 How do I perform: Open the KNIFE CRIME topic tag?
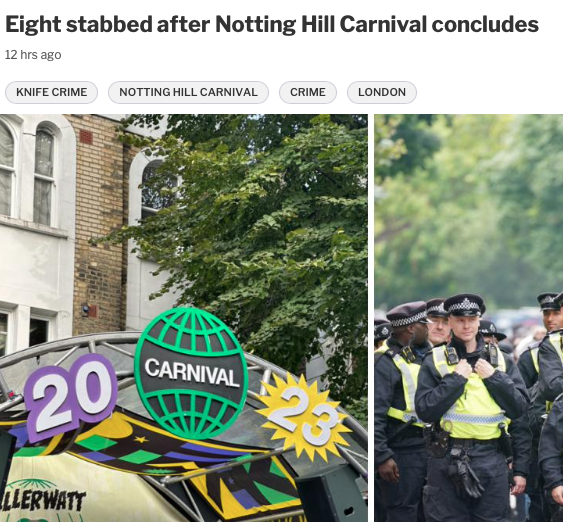[x=51, y=92]
